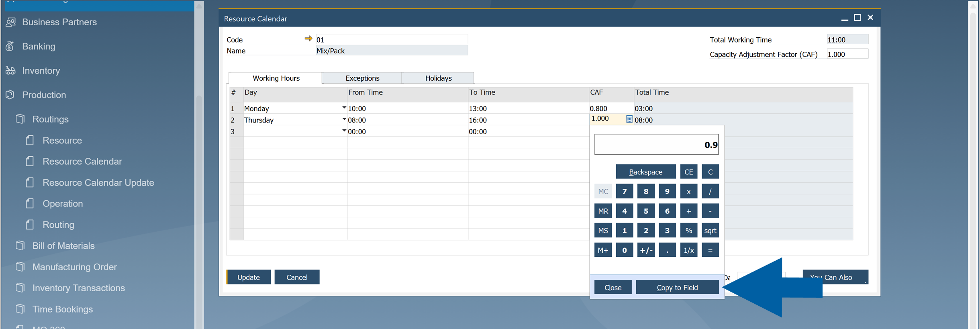Click the multiply x calculator key

[688, 191]
